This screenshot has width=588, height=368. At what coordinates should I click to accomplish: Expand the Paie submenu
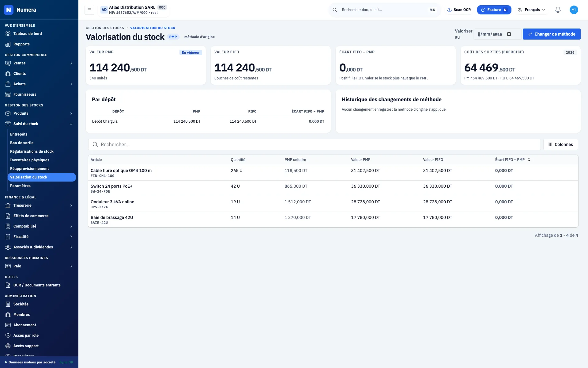point(39,266)
